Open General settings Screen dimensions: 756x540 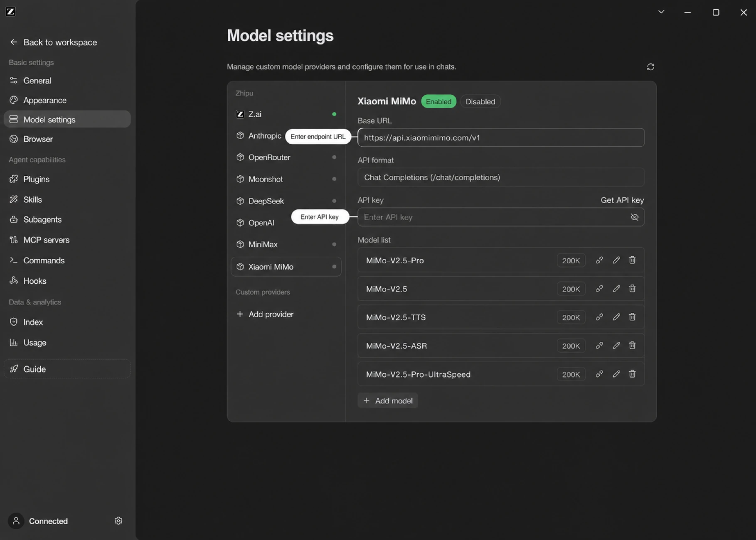tap(67, 81)
